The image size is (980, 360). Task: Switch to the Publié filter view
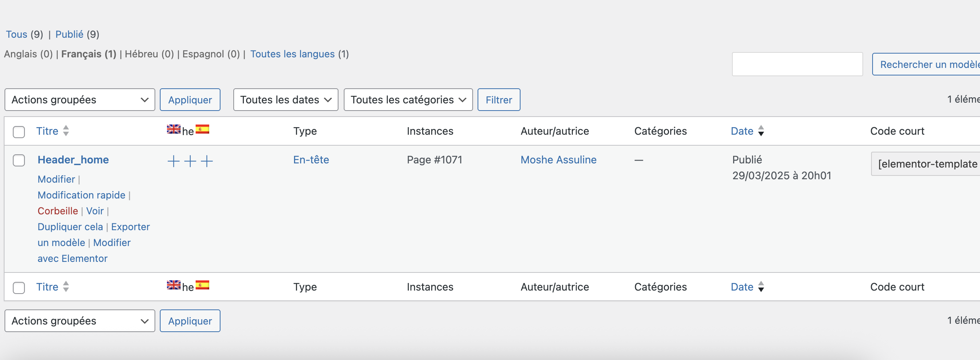[69, 34]
